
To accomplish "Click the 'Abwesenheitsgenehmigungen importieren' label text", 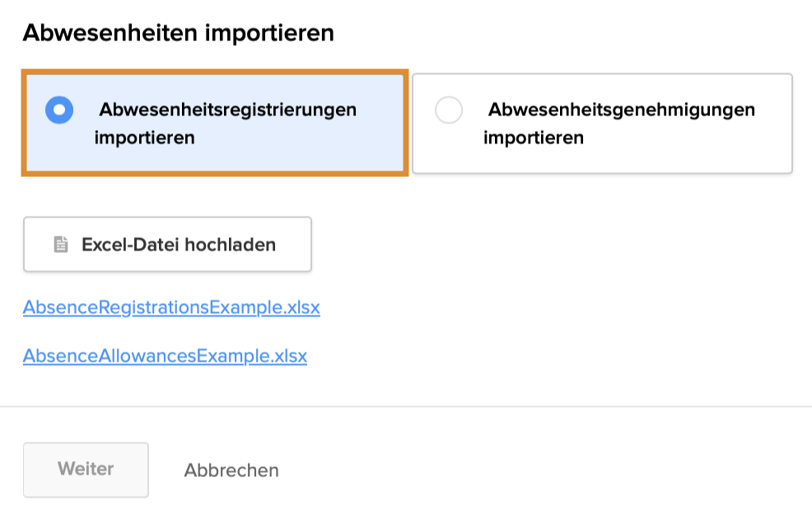I will point(619,124).
